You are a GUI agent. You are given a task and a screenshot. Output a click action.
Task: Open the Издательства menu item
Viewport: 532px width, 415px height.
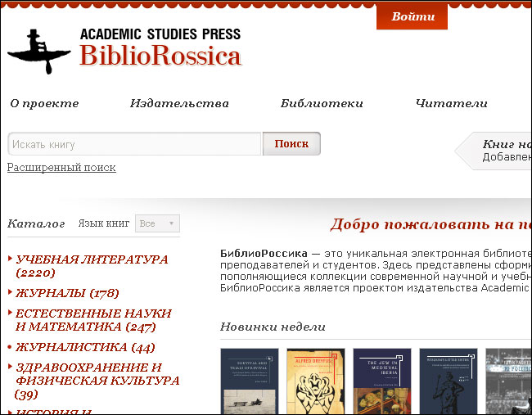pos(179,103)
